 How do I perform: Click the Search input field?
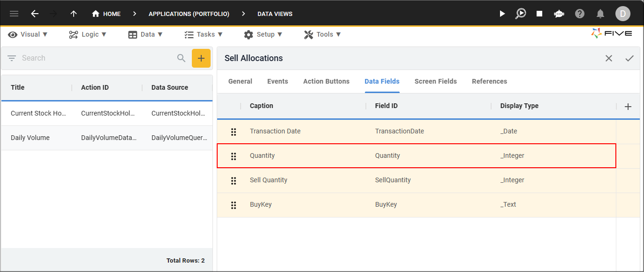click(x=96, y=58)
